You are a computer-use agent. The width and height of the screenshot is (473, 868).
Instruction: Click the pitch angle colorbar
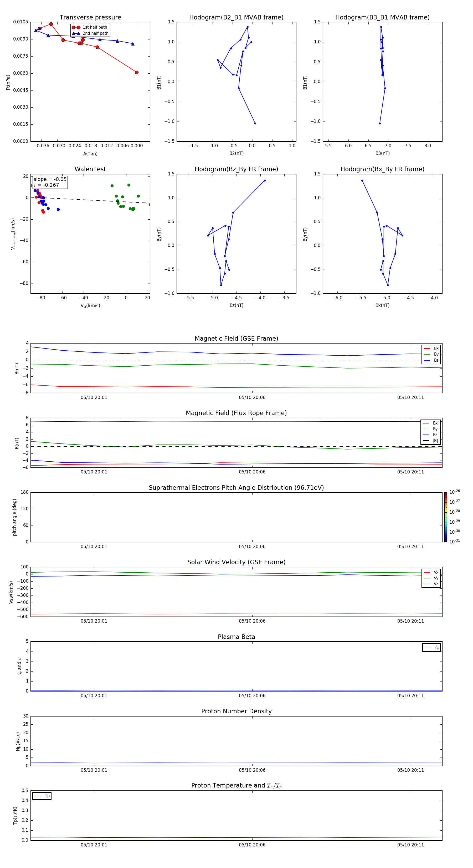(446, 517)
